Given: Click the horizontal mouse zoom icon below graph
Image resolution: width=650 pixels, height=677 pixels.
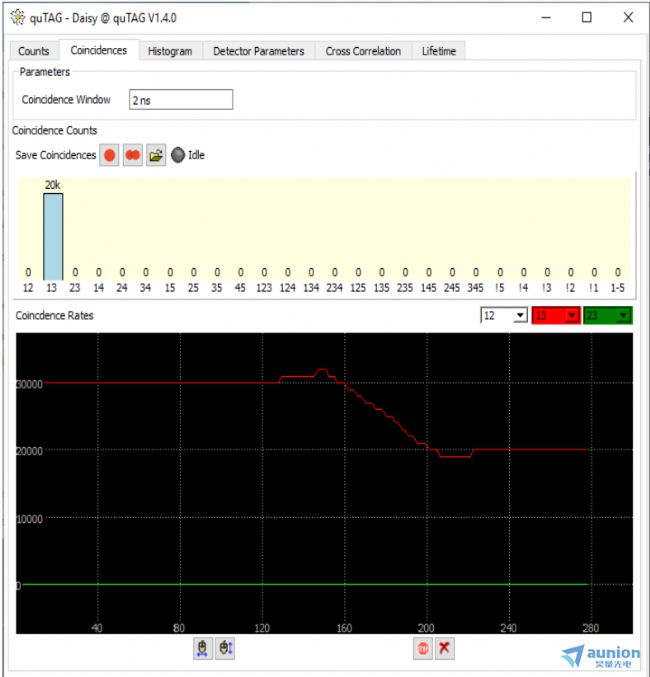Looking at the screenshot, I should pos(203,648).
